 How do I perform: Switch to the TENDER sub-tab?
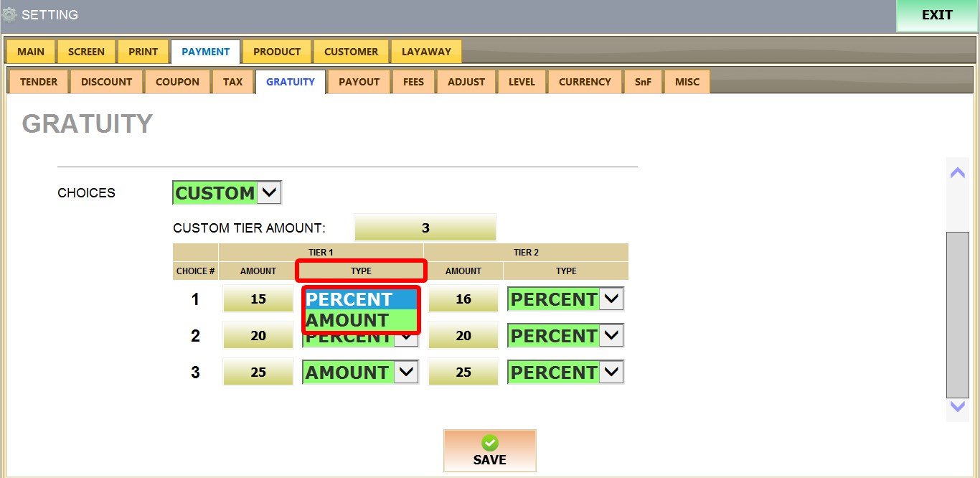39,82
